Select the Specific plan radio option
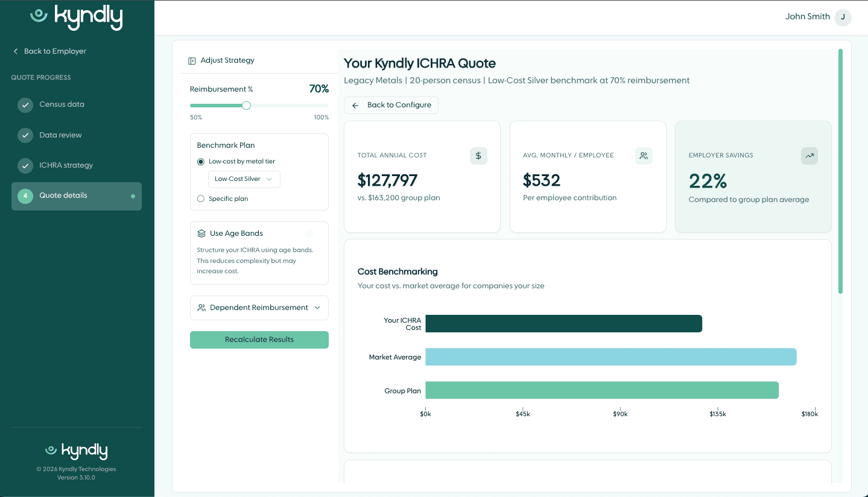Screen dimensions: 868x497 (x=201, y=199)
